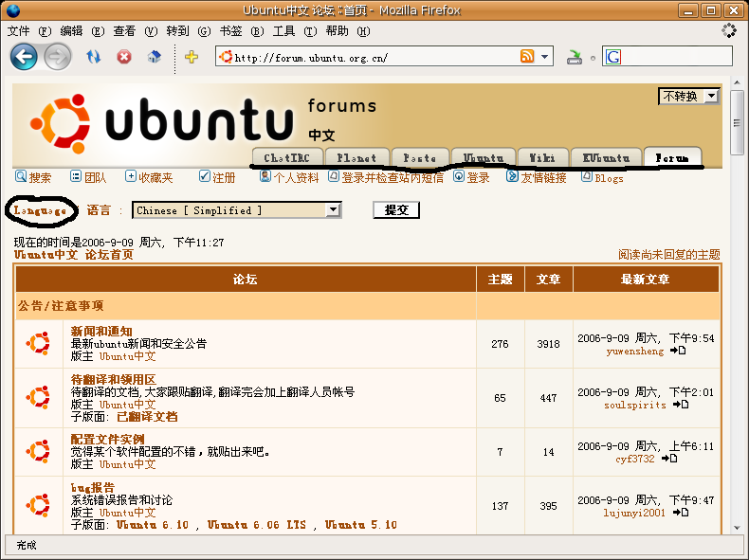Open the 新闻和通知 forum link
The width and height of the screenshot is (749, 560).
(x=101, y=331)
